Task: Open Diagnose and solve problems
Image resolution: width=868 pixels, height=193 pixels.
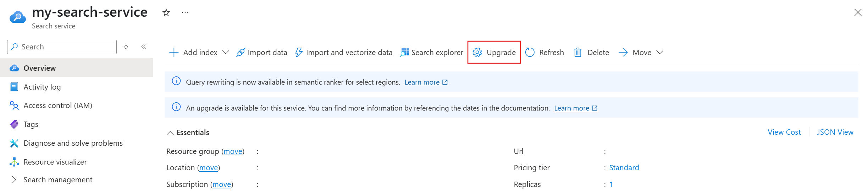Action: [73, 143]
